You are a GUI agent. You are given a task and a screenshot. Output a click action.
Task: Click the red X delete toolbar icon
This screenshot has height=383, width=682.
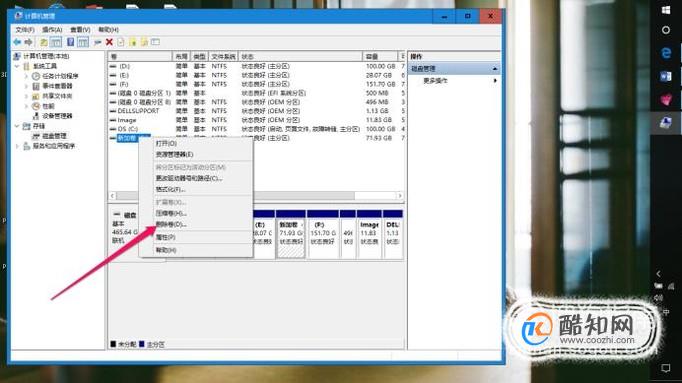(109, 42)
